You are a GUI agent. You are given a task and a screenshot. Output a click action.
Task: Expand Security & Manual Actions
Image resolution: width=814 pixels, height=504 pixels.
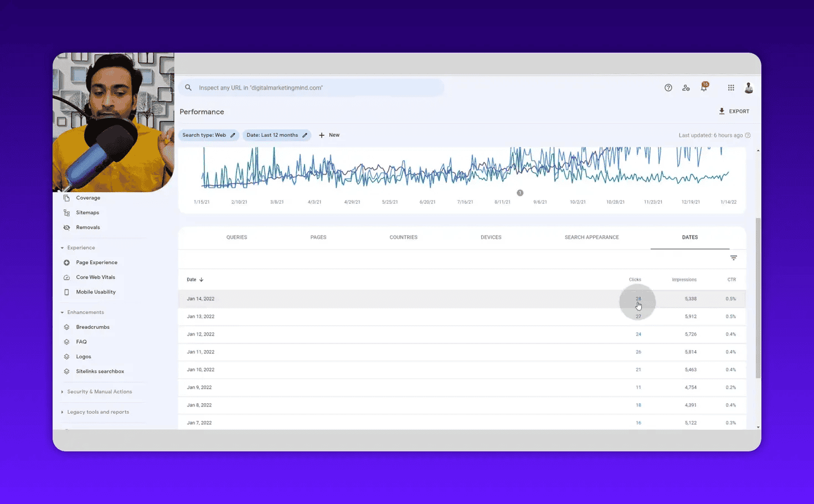[63, 392]
